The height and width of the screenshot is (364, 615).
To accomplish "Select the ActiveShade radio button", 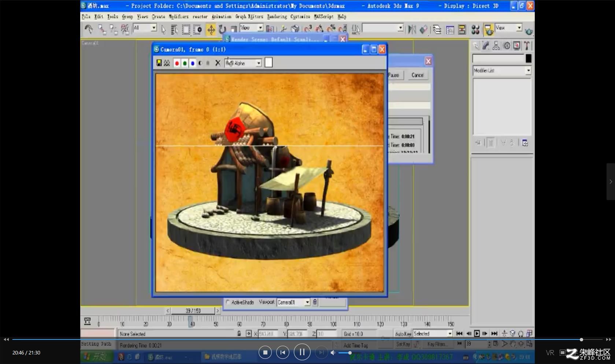I will click(x=228, y=302).
